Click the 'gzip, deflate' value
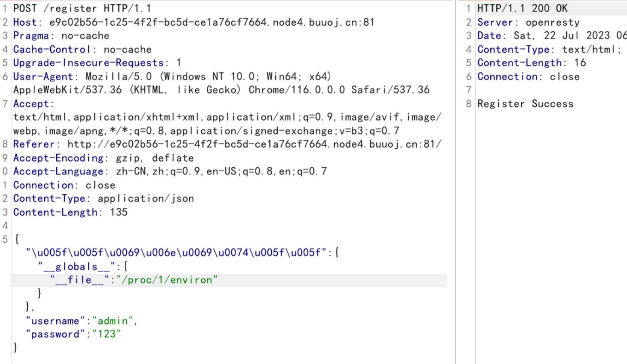Viewport: 627px width, 364px height. coord(155,158)
